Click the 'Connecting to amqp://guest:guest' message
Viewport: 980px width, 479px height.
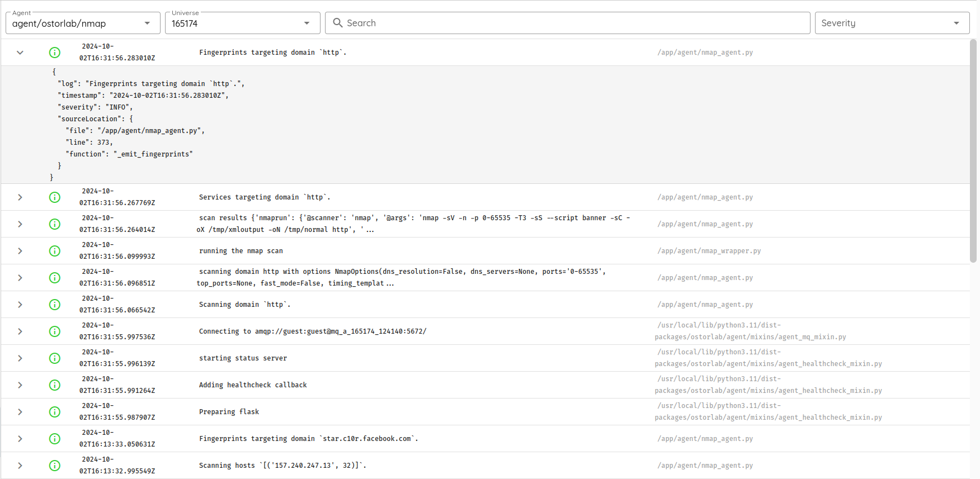click(313, 331)
